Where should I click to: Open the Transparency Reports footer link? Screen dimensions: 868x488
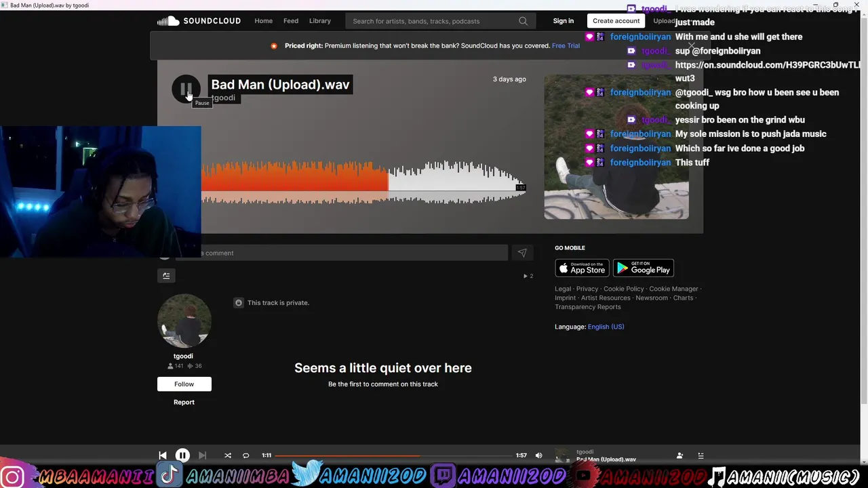pyautogui.click(x=588, y=307)
